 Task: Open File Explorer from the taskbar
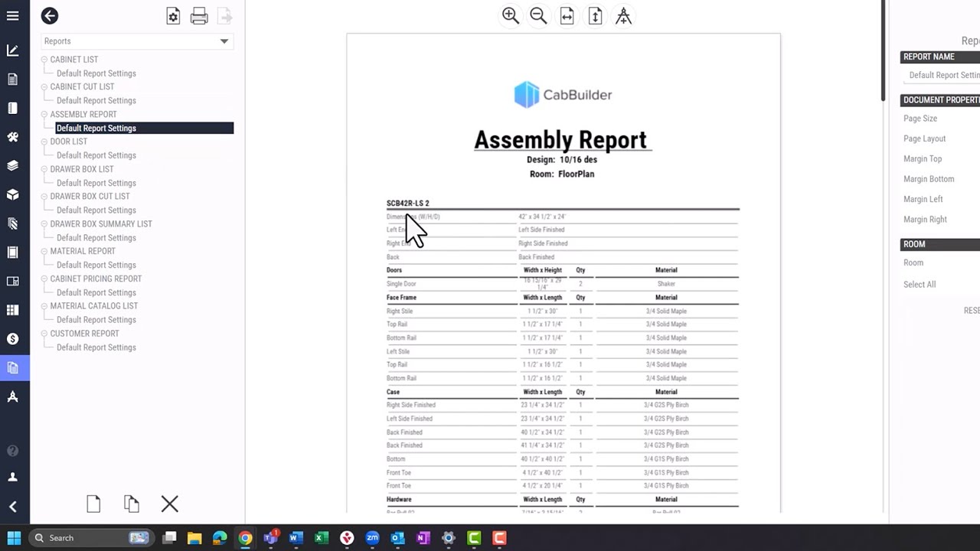point(194,538)
